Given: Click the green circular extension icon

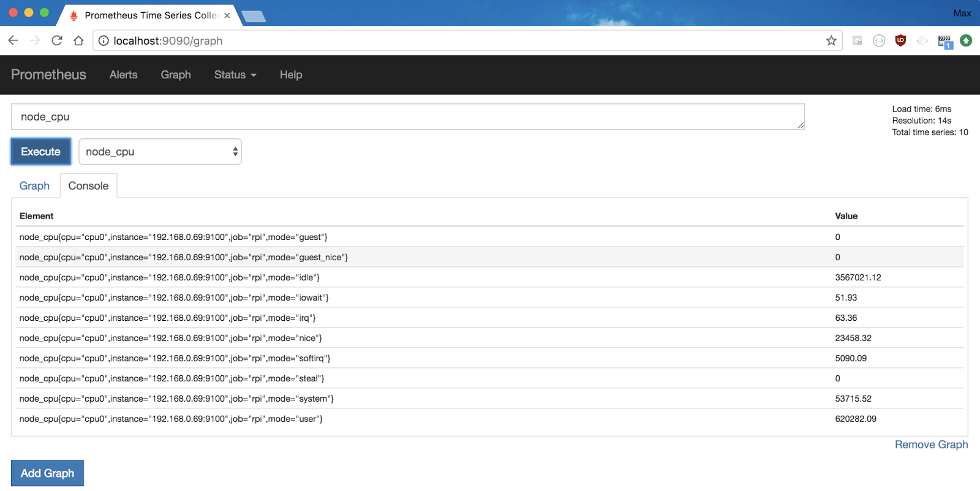Looking at the screenshot, I should [966, 40].
